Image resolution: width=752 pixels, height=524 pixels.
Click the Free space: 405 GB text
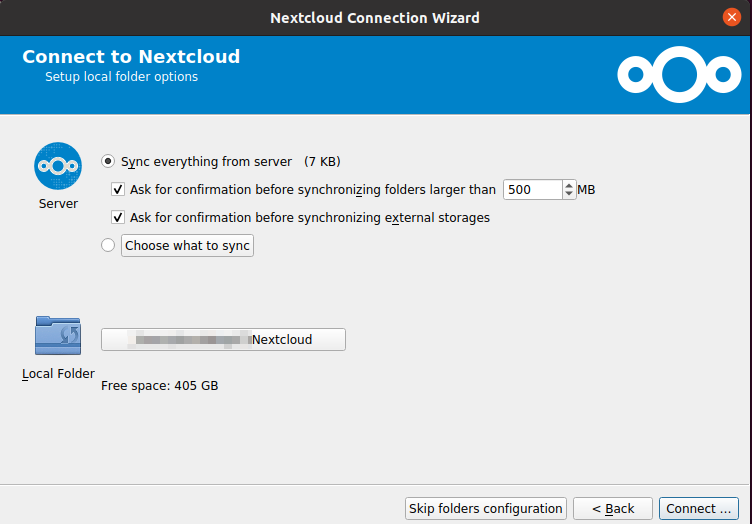(x=160, y=385)
